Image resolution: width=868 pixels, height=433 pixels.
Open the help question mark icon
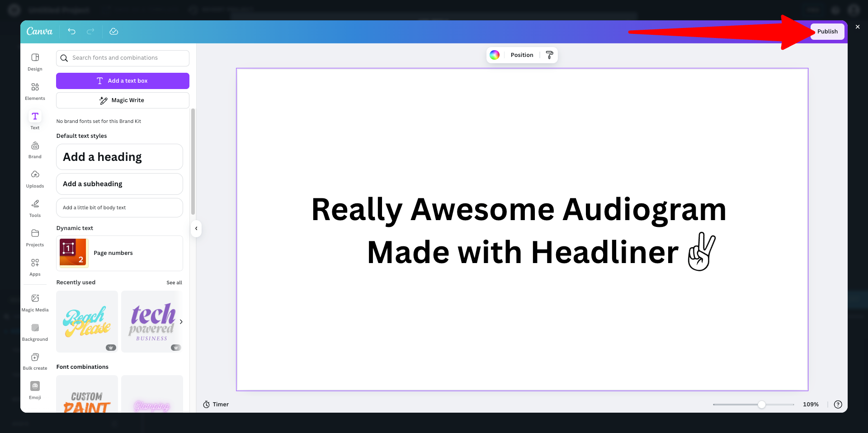(838, 405)
